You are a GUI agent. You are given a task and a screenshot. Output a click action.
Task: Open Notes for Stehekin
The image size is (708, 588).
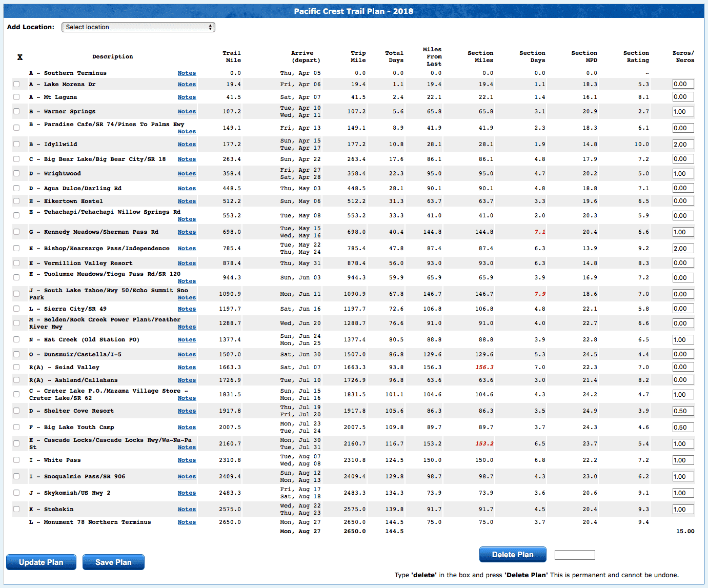187,510
